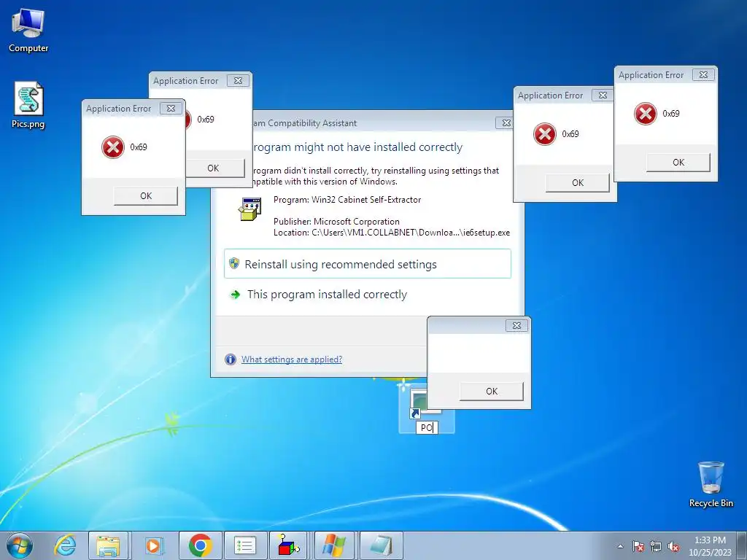Click OK in leftmost Application Error dialog
Image resolution: width=747 pixels, height=560 pixels.
146,195
